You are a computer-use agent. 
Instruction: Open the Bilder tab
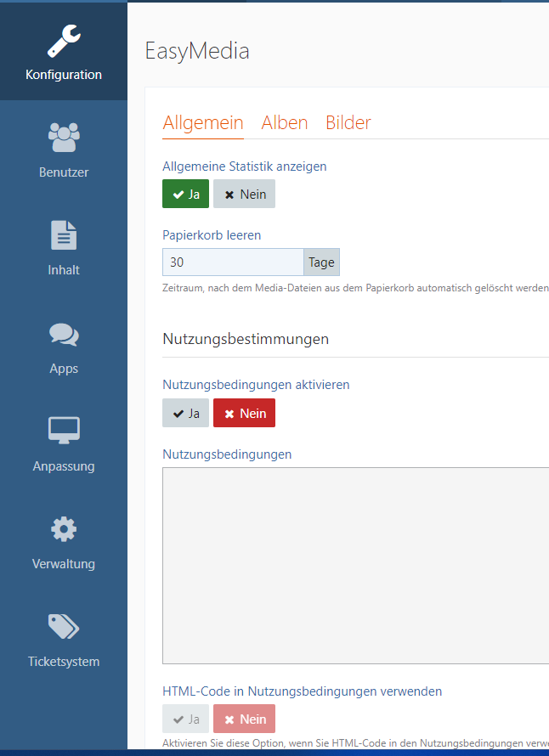pos(348,122)
